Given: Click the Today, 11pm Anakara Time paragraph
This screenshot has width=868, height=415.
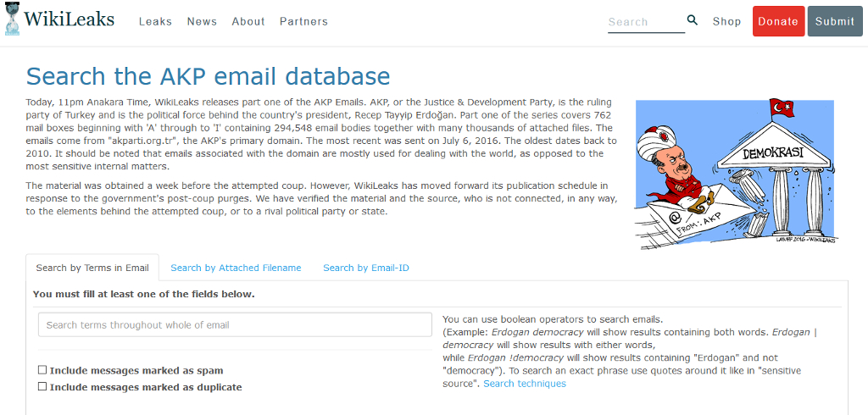Looking at the screenshot, I should [x=321, y=135].
